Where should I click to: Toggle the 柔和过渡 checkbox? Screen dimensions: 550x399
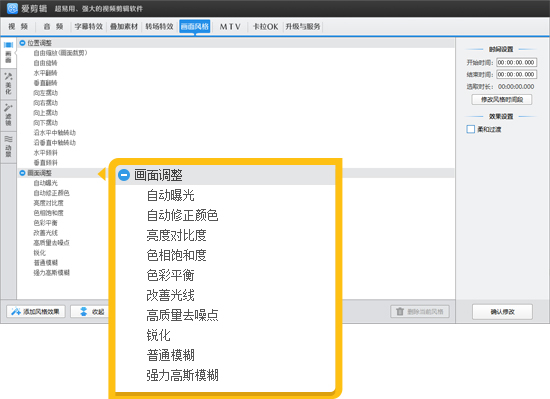[x=471, y=129]
